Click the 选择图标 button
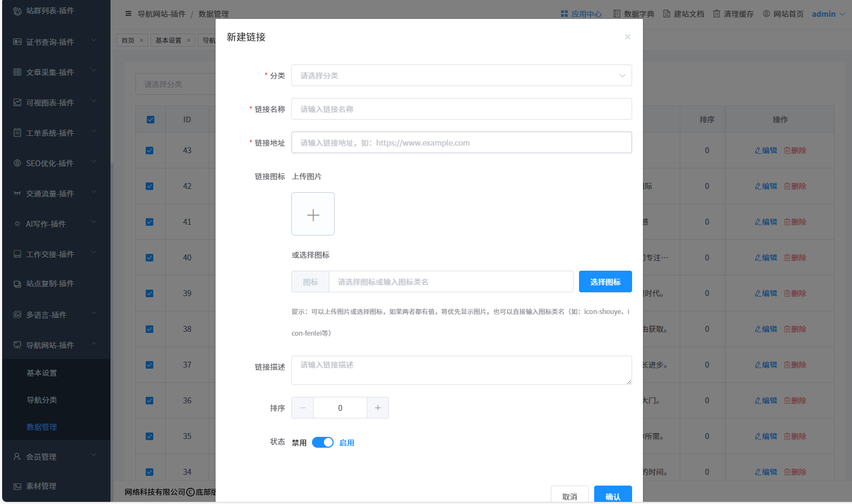This screenshot has height=504, width=852. [605, 282]
